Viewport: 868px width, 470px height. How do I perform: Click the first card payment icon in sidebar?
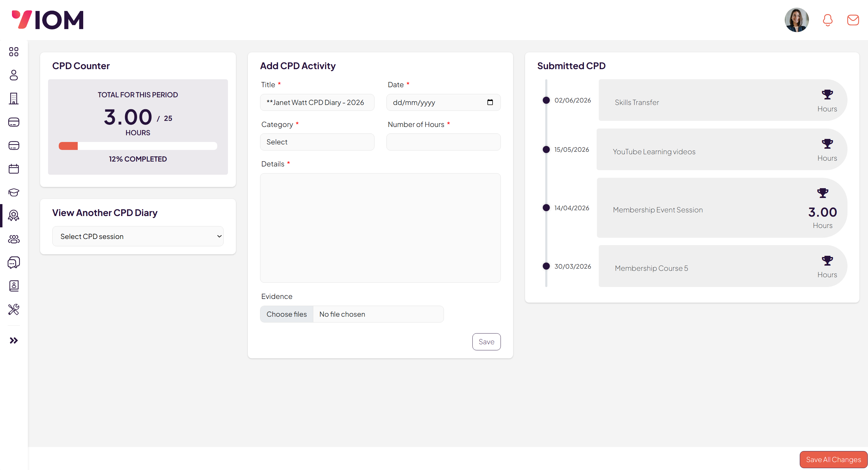coord(14,122)
